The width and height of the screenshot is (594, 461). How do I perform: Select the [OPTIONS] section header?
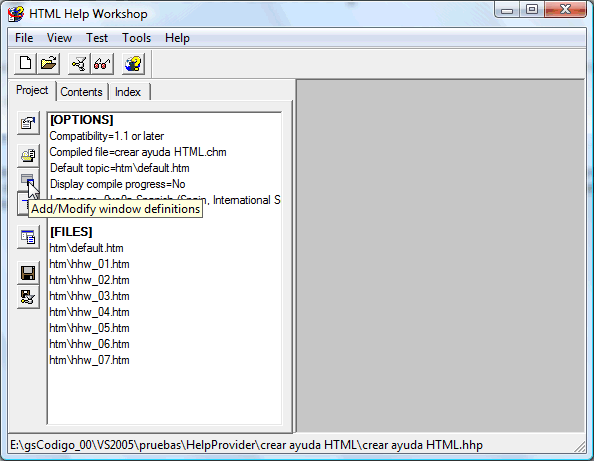[x=81, y=120]
